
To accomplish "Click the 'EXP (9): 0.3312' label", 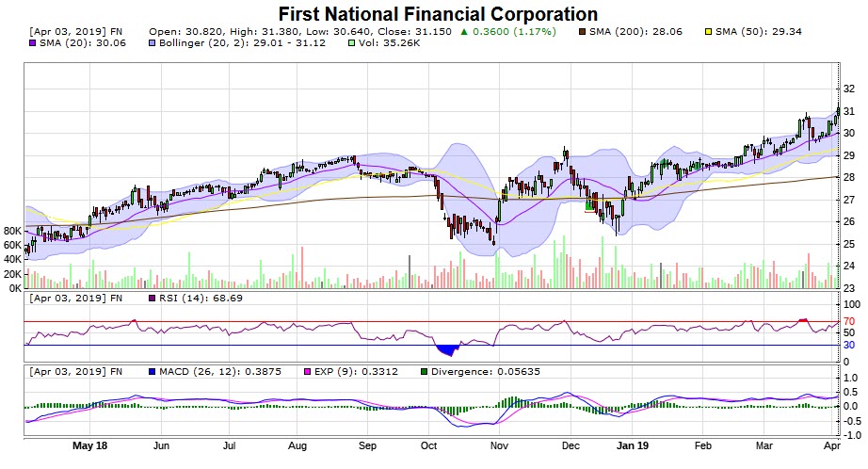I will [x=356, y=372].
